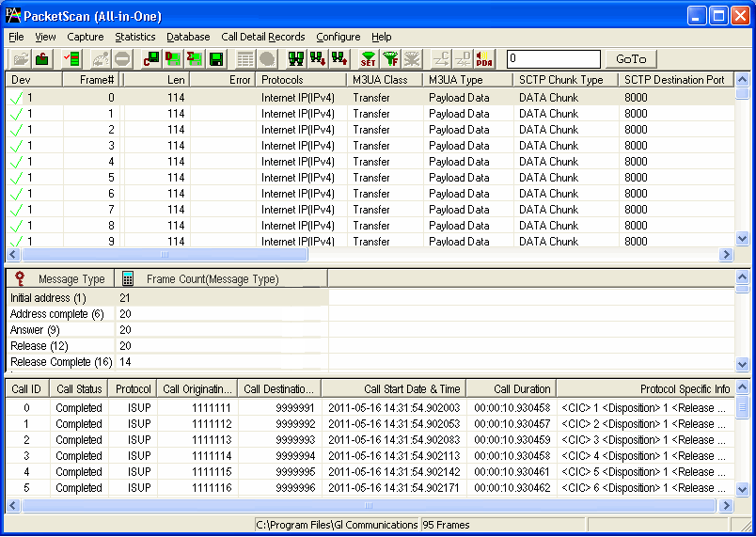Click the GoTo button
756x537 pixels.
(x=631, y=59)
